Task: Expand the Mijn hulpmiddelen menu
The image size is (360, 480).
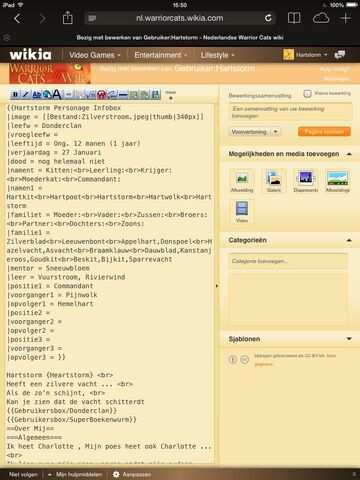Action: (x=76, y=474)
